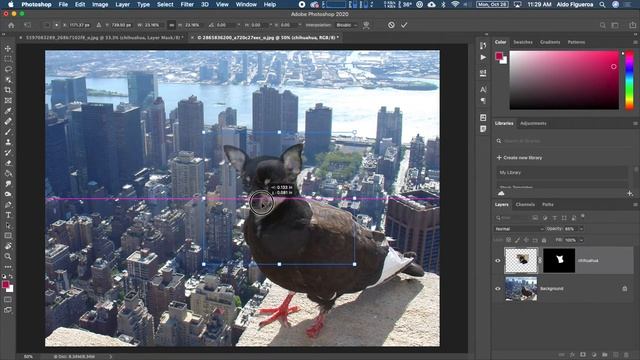Viewport: 640px width, 360px height.
Task: Open the Fill slider dropdown
Action: coord(581,240)
